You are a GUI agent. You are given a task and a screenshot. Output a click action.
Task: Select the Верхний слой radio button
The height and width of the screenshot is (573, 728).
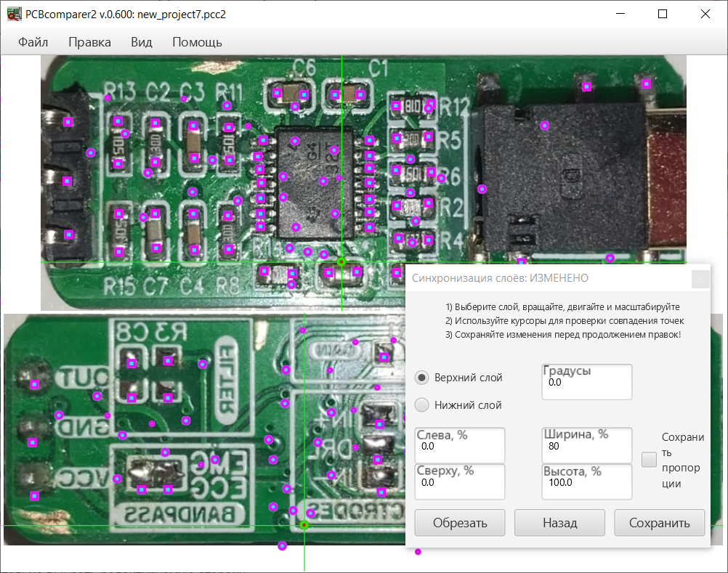click(421, 378)
